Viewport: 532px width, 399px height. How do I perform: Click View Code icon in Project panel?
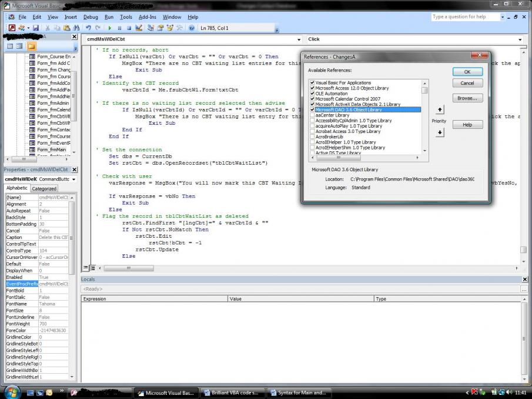[x=10, y=46]
